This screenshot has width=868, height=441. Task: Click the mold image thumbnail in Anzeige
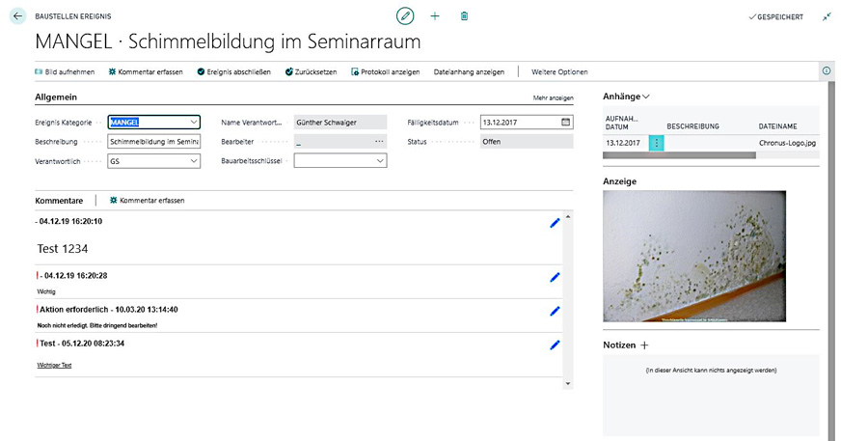[694, 256]
